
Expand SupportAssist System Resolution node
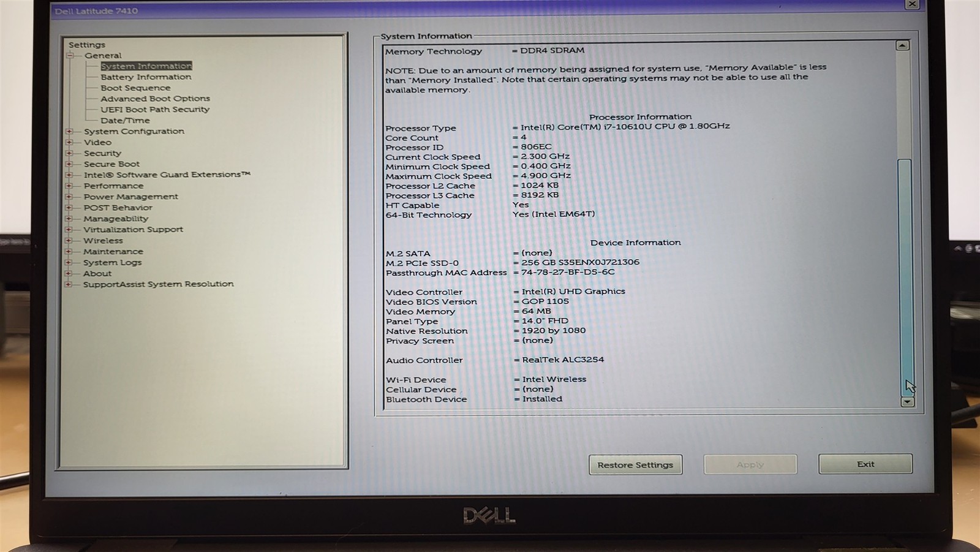pos(69,284)
